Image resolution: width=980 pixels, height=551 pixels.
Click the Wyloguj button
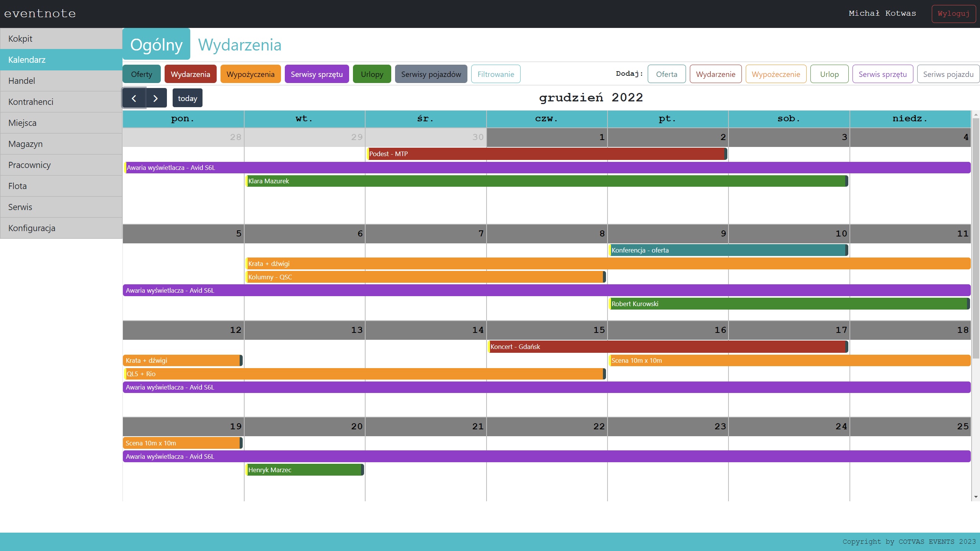953,14
